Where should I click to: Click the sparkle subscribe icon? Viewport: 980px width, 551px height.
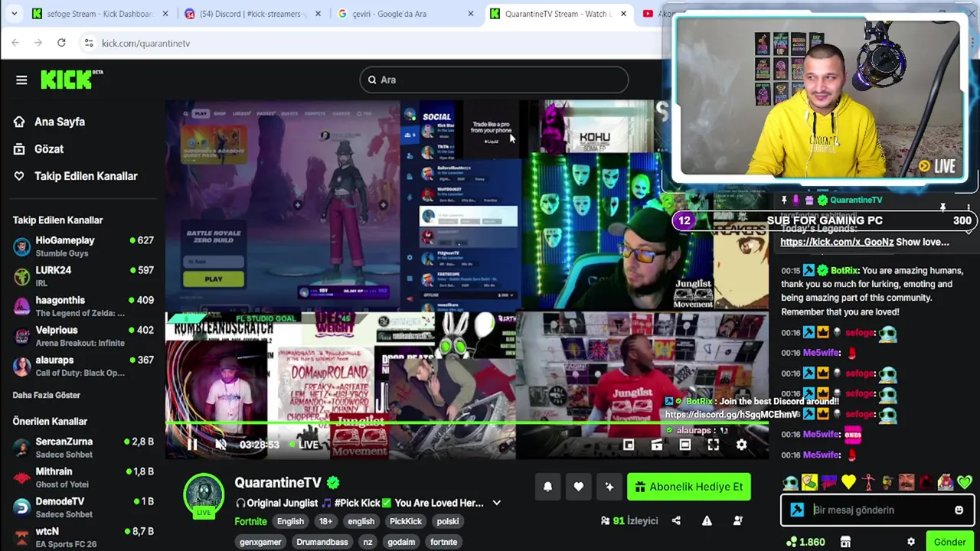click(609, 487)
